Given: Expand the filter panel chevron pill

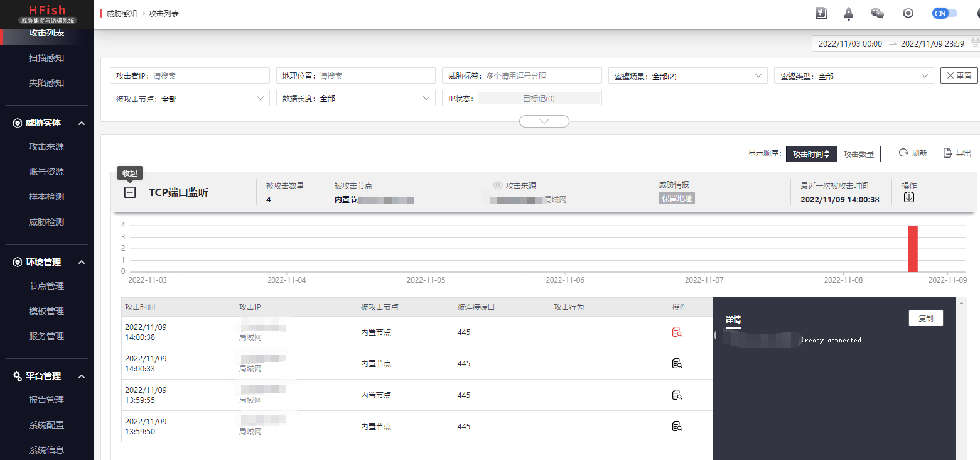Looking at the screenshot, I should pos(544,121).
